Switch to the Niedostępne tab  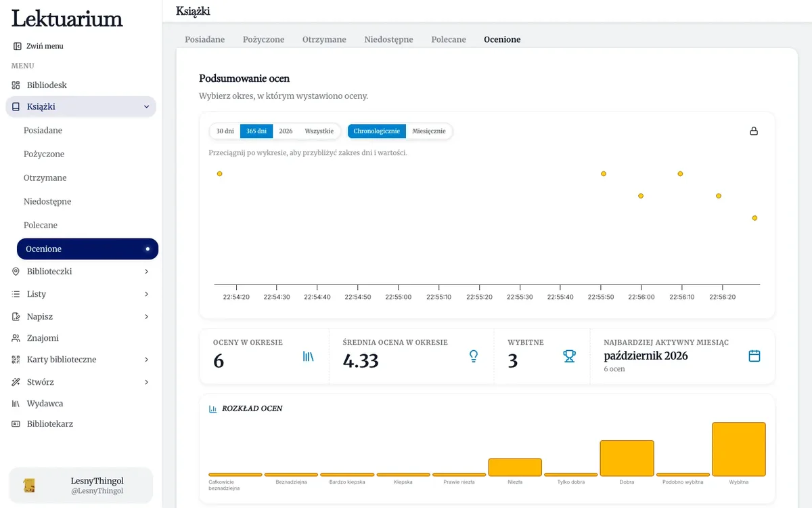[388, 39]
